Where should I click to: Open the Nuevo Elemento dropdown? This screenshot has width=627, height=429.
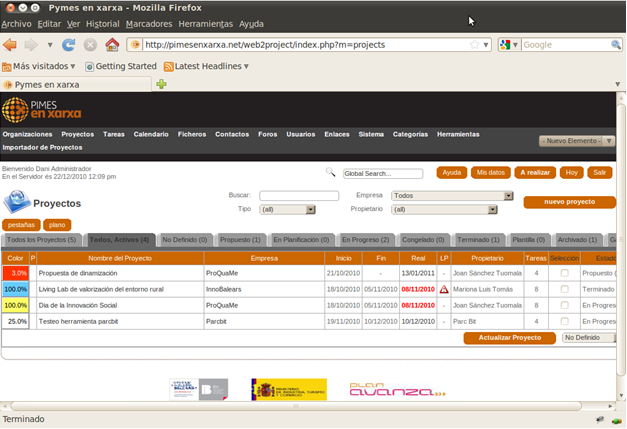(575, 141)
